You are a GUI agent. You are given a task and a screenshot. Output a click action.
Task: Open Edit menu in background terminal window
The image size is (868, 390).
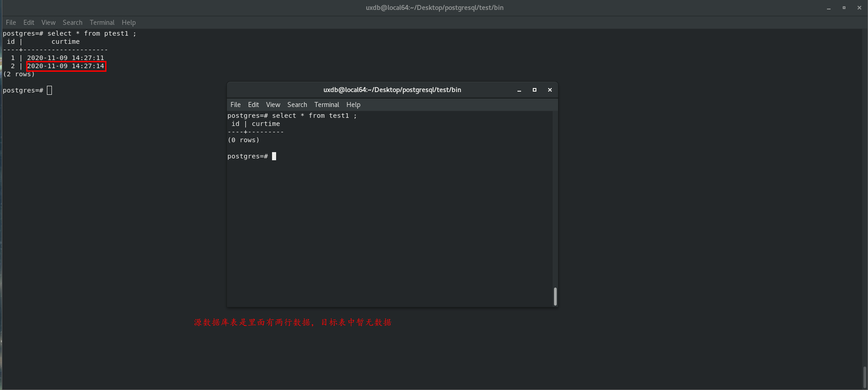click(x=29, y=23)
